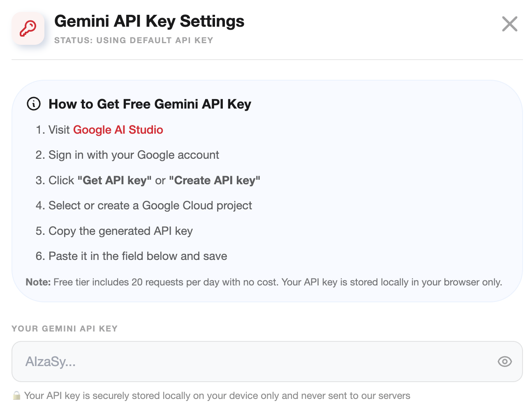The image size is (532, 408).
Task: Click the lock icon near storage notice
Action: click(16, 396)
